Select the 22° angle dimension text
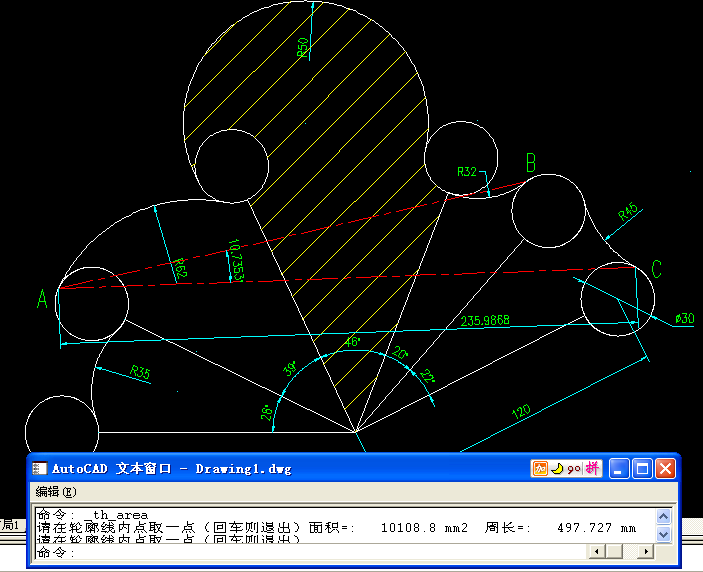Viewport: 703px width, 572px height. click(427, 376)
